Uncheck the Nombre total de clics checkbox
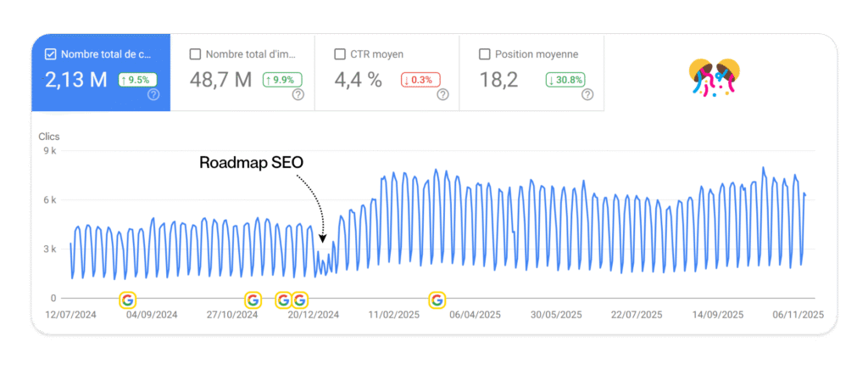The image size is (868, 392). click(x=51, y=54)
